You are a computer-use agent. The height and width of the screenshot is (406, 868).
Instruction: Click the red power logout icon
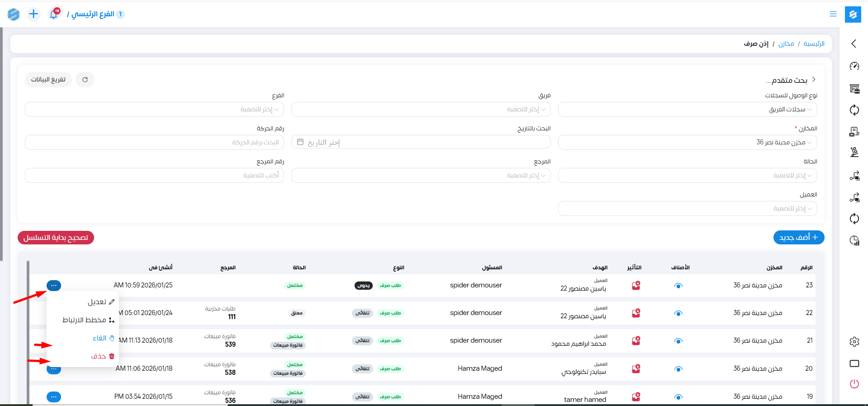coord(854,384)
